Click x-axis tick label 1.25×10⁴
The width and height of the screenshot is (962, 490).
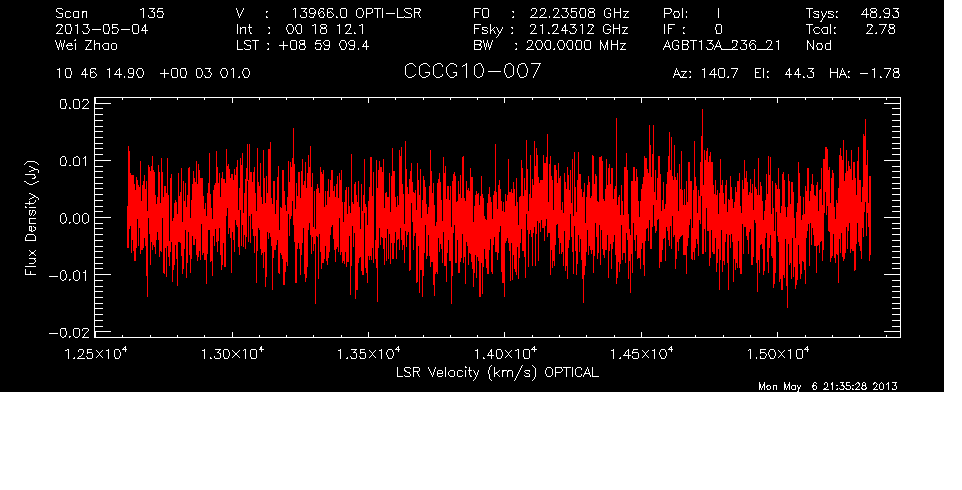[x=95, y=354]
